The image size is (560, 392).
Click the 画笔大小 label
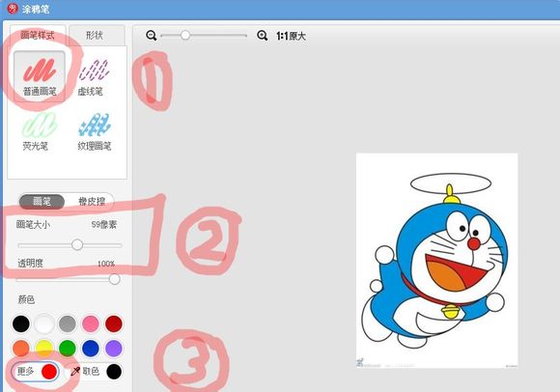pyautogui.click(x=33, y=225)
